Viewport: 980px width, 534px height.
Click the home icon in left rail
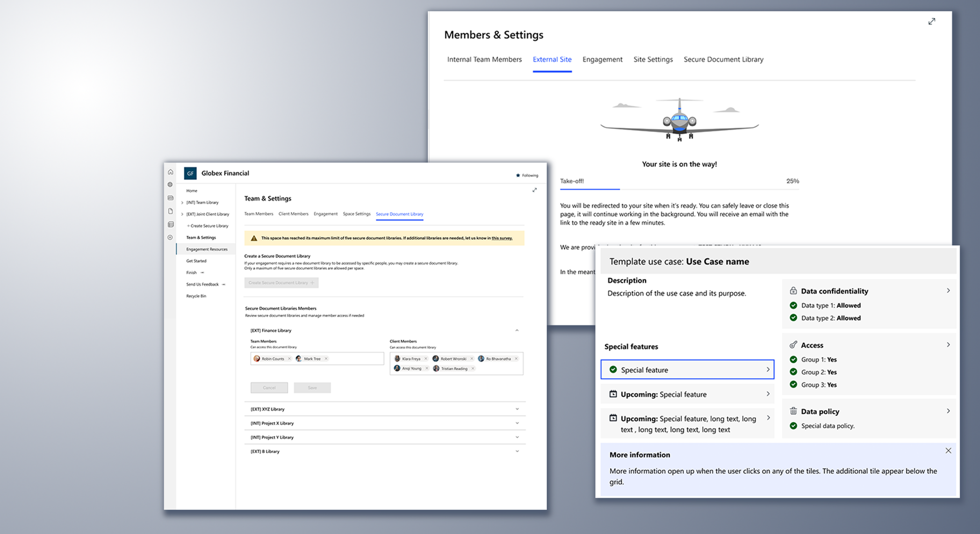(x=171, y=172)
